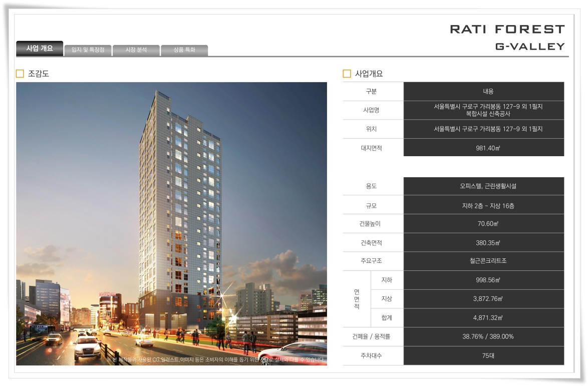The height and width of the screenshot is (386, 588).
Task: Click the G-VALLEY subtitle text
Action: click(x=530, y=46)
